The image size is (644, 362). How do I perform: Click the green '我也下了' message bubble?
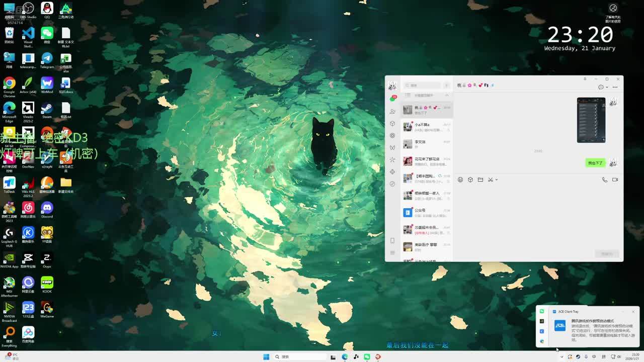595,163
